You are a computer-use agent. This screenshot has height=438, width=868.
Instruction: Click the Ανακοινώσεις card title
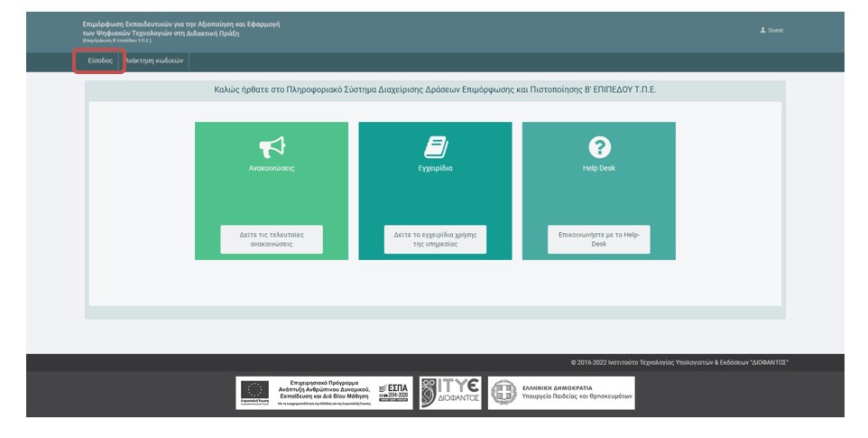point(272,168)
